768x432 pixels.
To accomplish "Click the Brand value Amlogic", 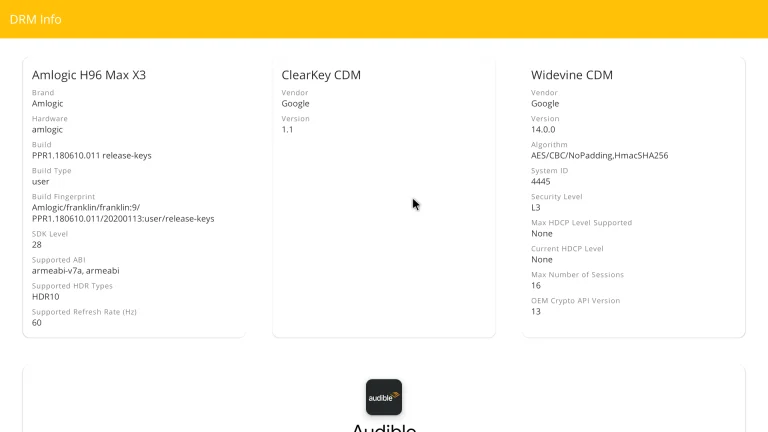I will (48, 103).
